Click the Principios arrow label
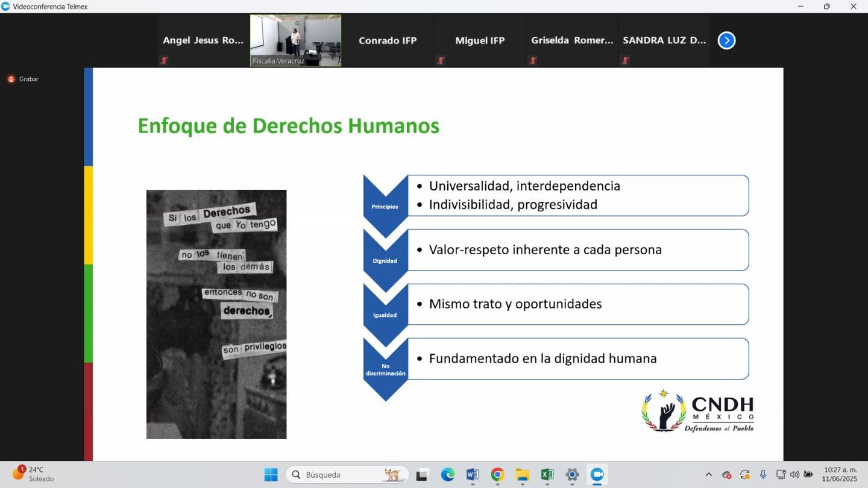The height and width of the screenshot is (488, 868). tap(385, 207)
